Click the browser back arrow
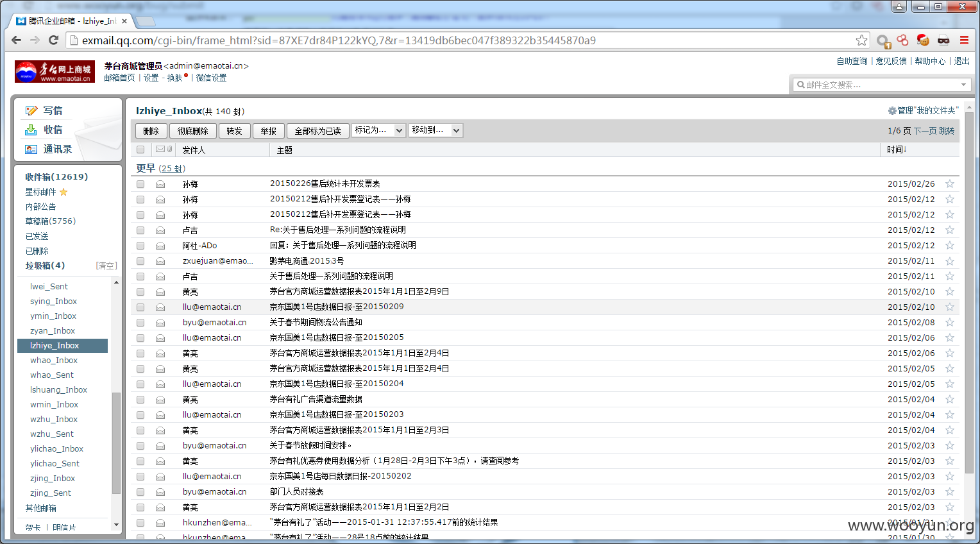 click(17, 40)
